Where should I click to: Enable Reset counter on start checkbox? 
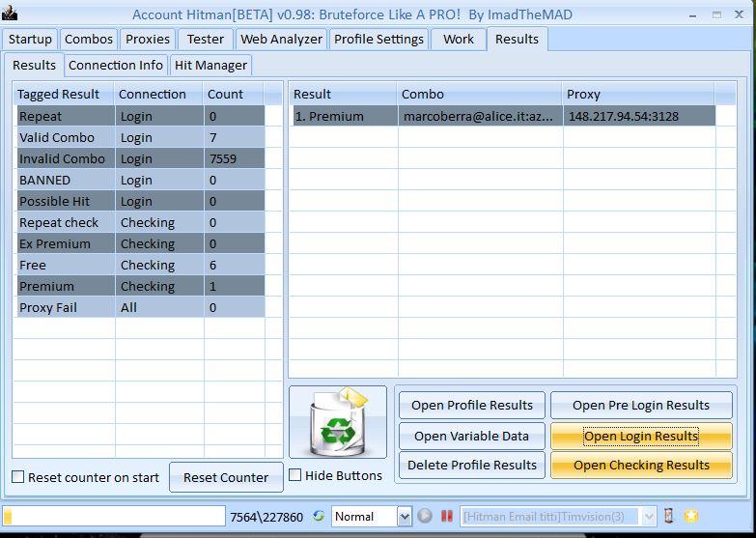pyautogui.click(x=17, y=477)
